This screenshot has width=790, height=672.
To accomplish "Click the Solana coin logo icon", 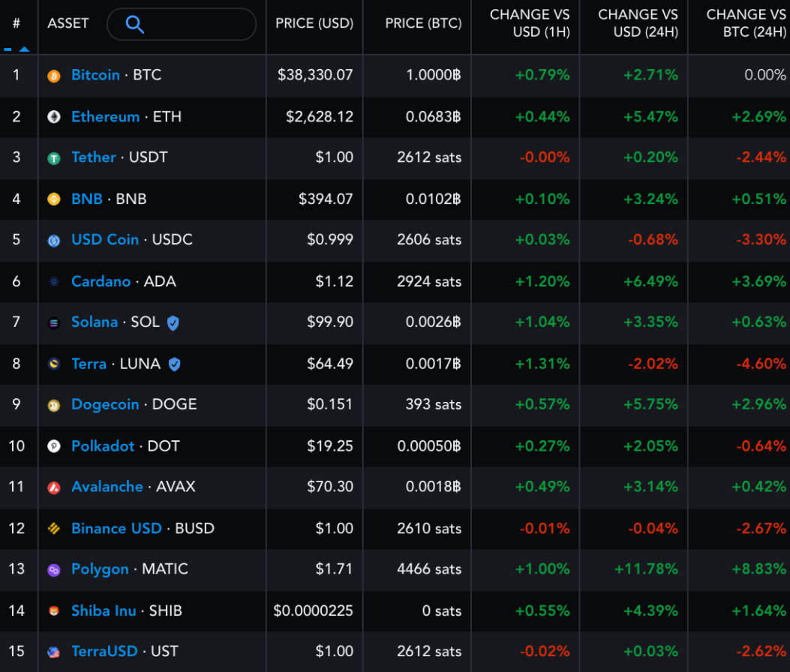I will pos(54,323).
